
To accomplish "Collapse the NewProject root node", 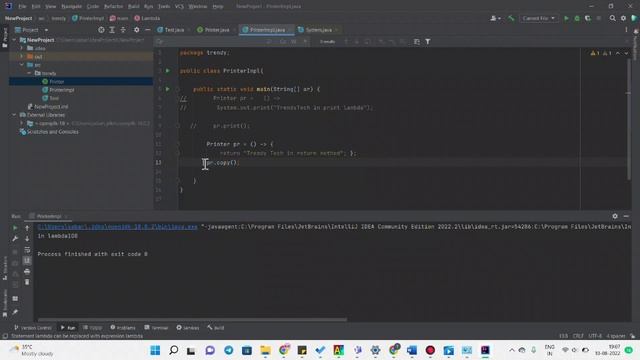I will point(15,40).
